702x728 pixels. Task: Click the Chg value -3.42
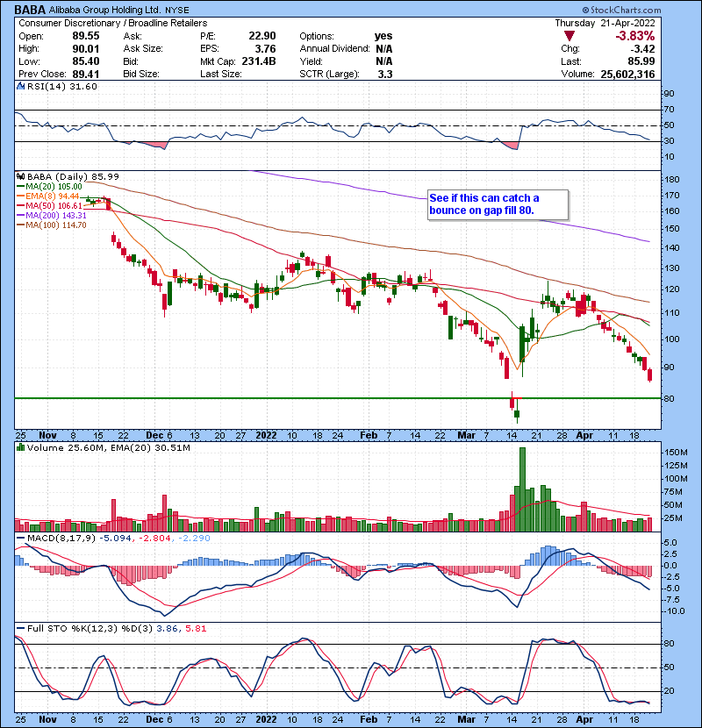point(643,49)
